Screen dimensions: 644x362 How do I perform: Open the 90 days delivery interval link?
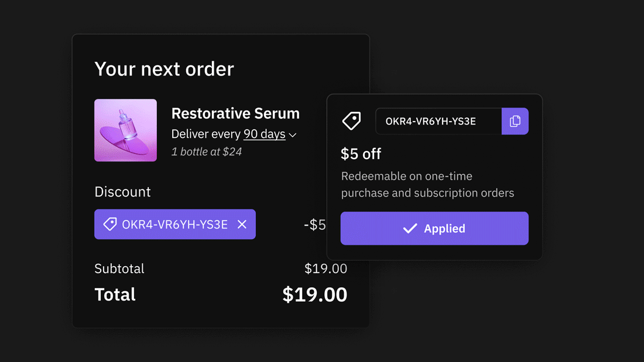(x=265, y=134)
